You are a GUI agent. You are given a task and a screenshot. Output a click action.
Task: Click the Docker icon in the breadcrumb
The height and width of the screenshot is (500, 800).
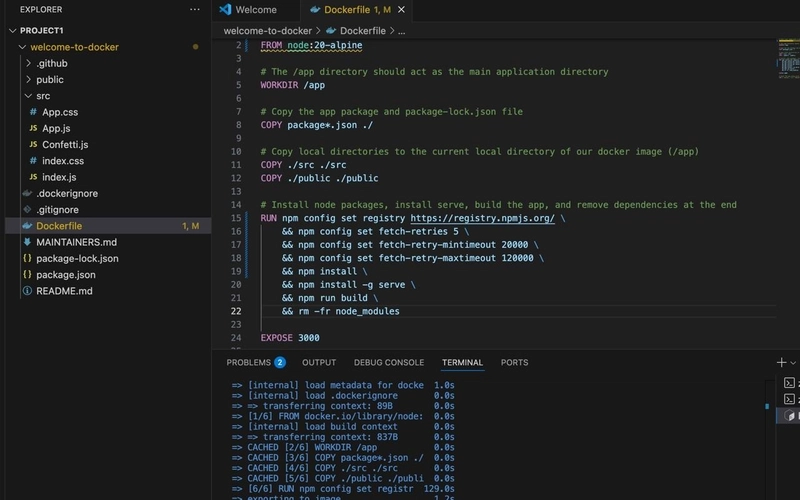click(x=331, y=31)
